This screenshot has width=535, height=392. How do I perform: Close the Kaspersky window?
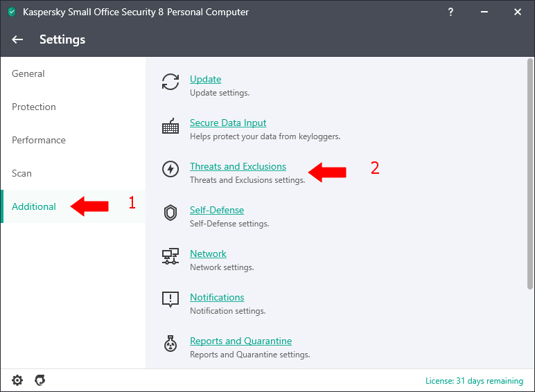tap(518, 12)
